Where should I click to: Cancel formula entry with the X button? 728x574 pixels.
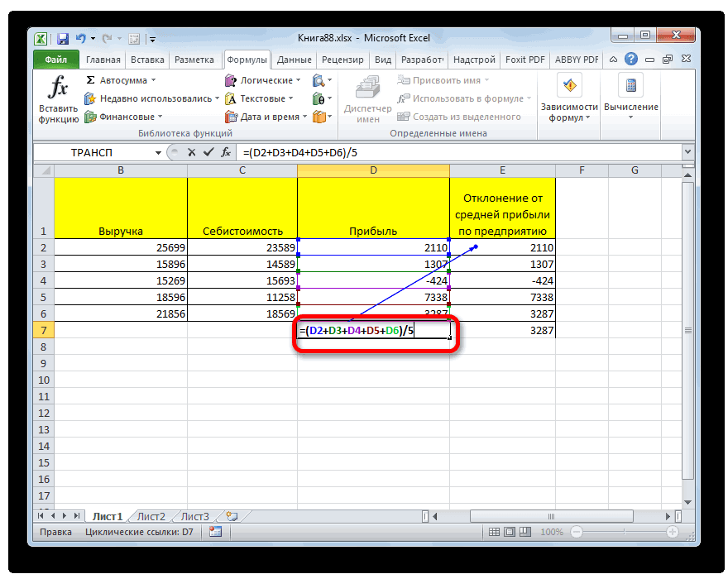point(191,152)
